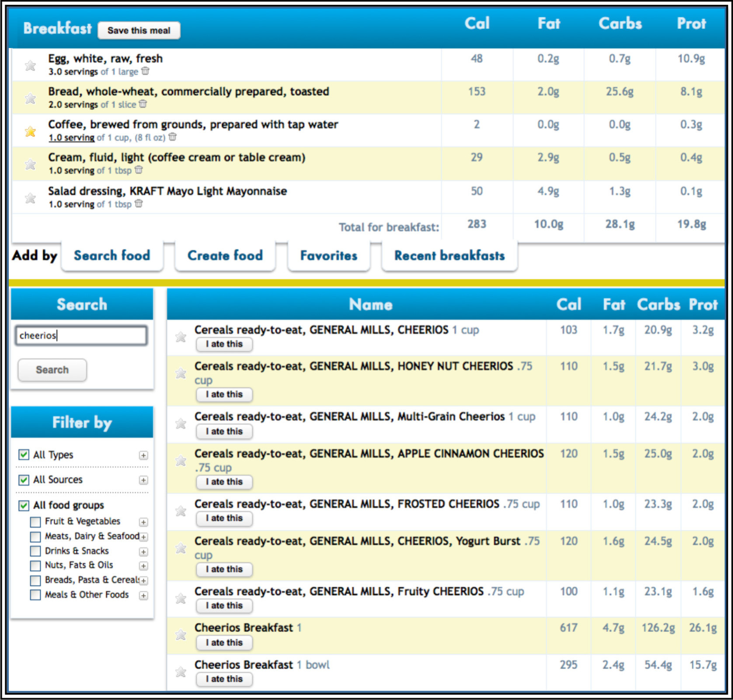Click the Save this meal button

[x=139, y=31]
